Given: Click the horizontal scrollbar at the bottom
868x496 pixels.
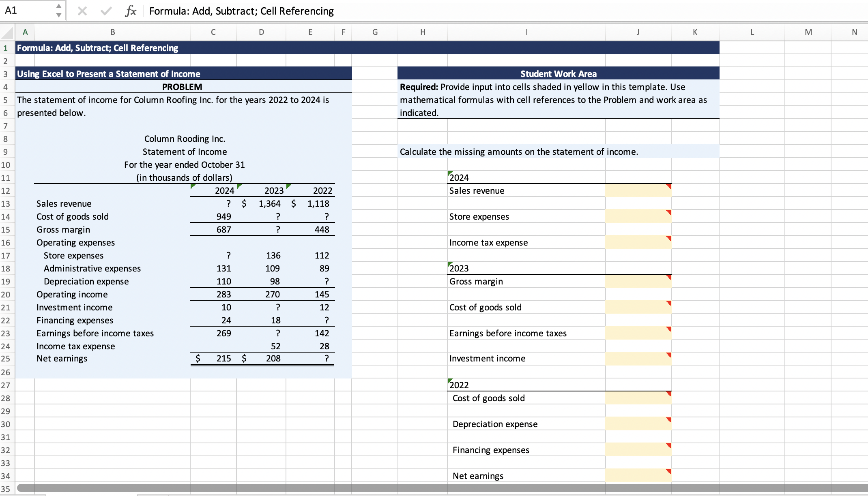Looking at the screenshot, I should point(406,488).
